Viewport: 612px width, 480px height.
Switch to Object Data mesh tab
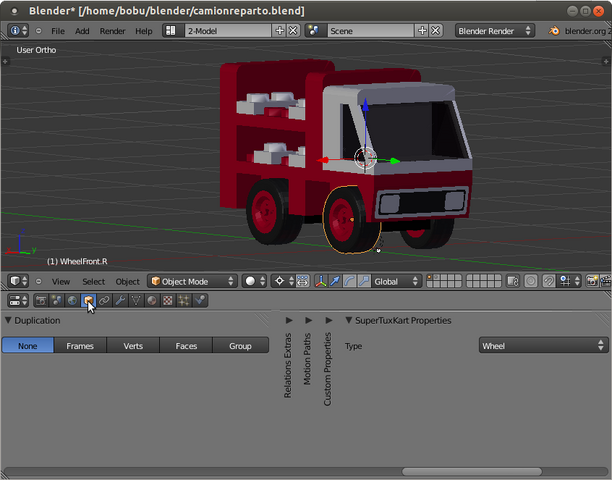[136, 300]
